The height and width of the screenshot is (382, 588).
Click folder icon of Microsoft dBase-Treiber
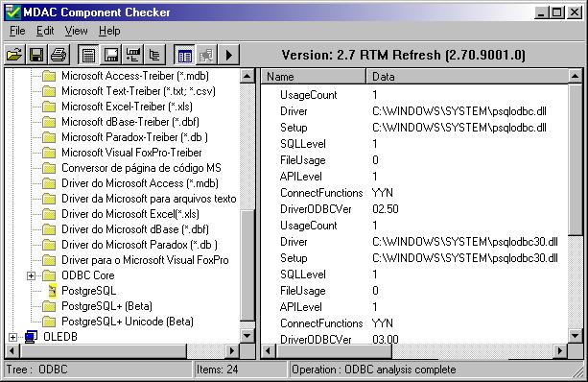49,122
